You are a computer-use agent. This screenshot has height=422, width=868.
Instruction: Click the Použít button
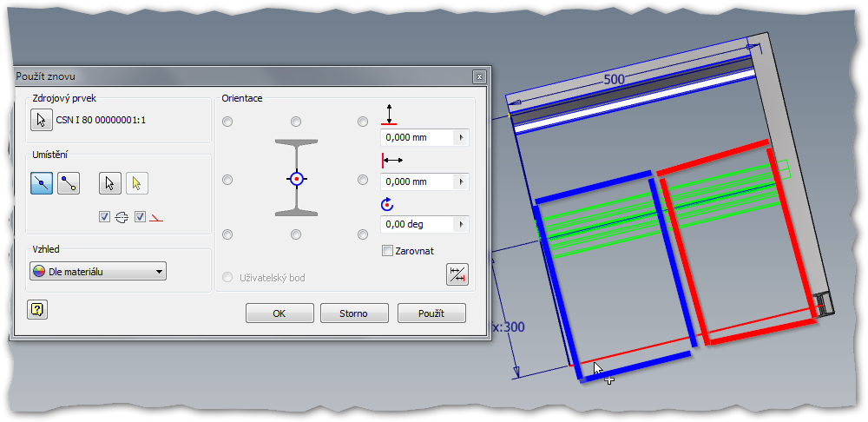431,313
